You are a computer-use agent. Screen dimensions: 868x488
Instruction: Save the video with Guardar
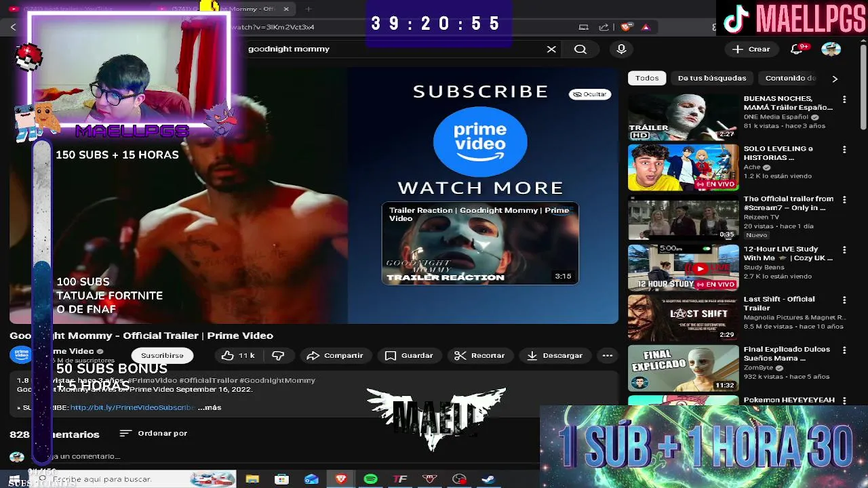coord(409,355)
